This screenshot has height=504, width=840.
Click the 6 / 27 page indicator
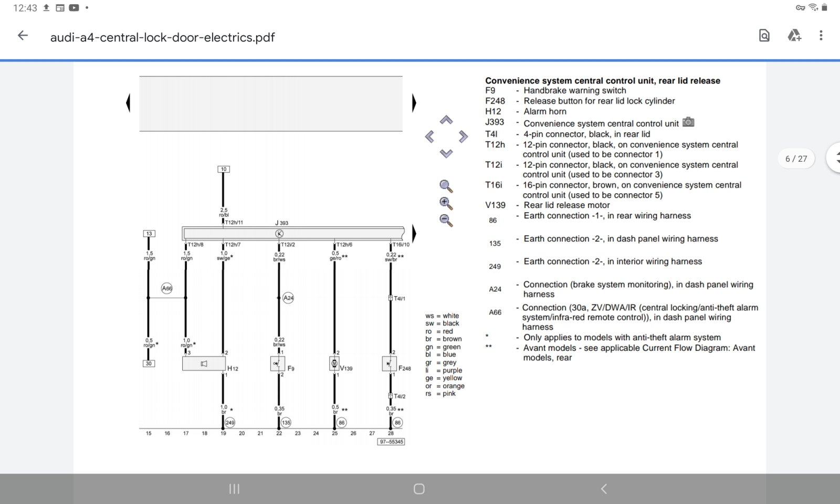[796, 159]
